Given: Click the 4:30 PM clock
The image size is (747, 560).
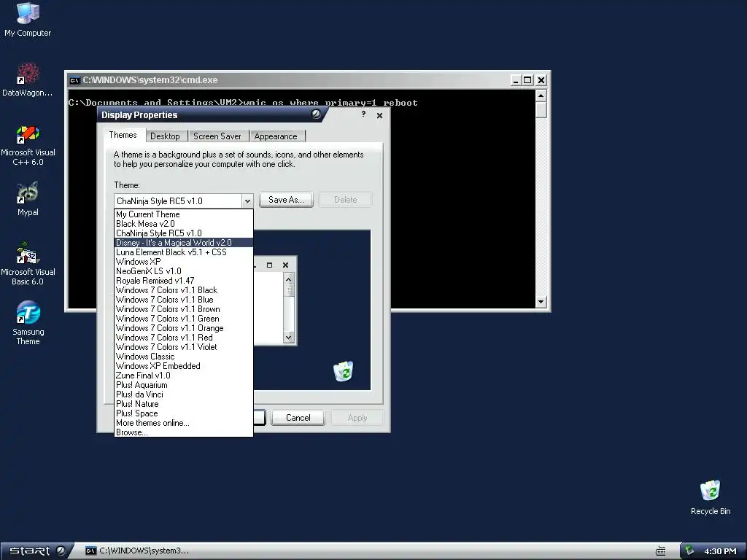Looking at the screenshot, I should tap(720, 551).
